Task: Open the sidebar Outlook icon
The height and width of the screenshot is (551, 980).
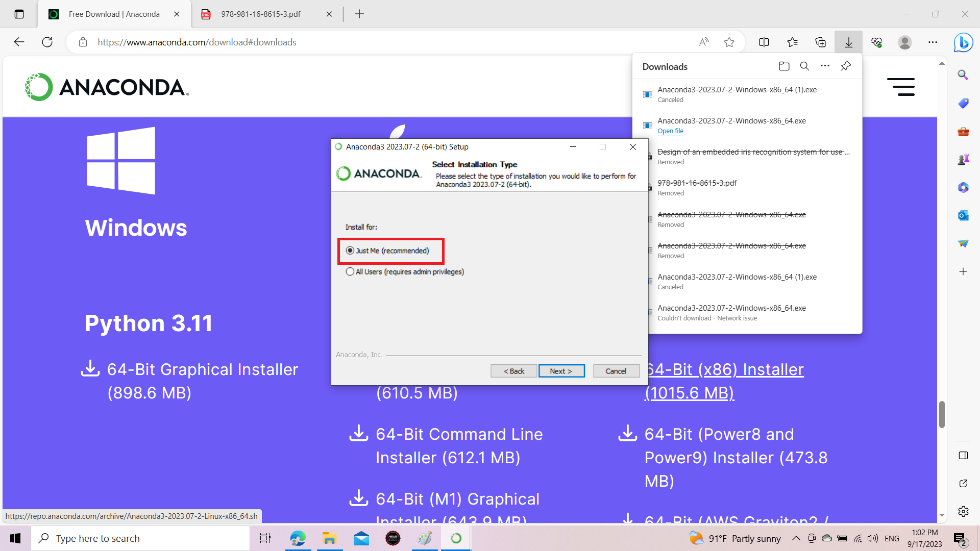Action: pos(963,215)
